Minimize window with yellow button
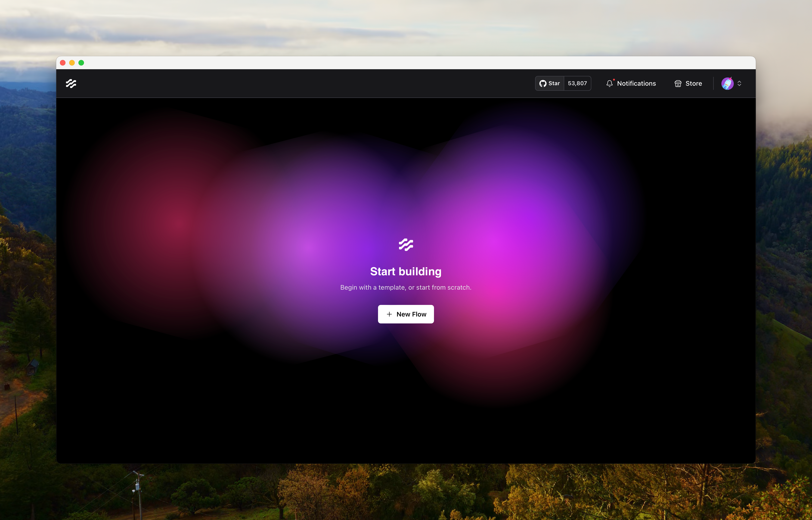The image size is (812, 520). click(x=72, y=63)
